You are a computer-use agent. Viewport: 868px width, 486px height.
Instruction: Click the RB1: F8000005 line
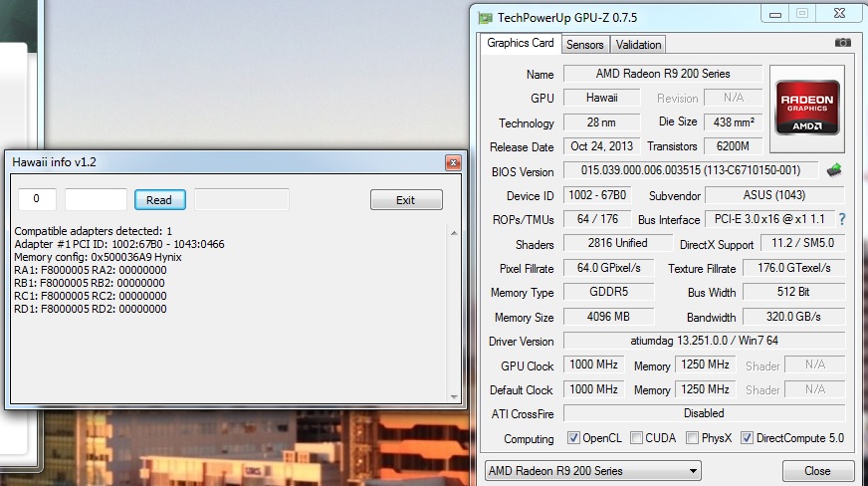(x=90, y=283)
